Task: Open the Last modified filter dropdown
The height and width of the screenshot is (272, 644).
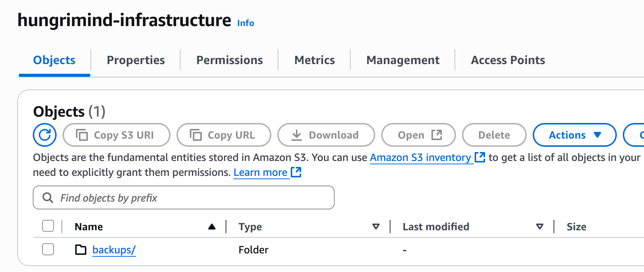Action: [x=539, y=226]
